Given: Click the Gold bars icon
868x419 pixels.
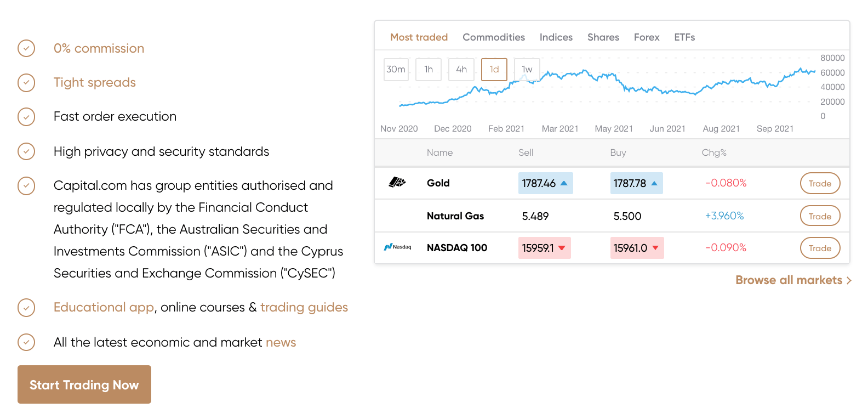Looking at the screenshot, I should (397, 182).
